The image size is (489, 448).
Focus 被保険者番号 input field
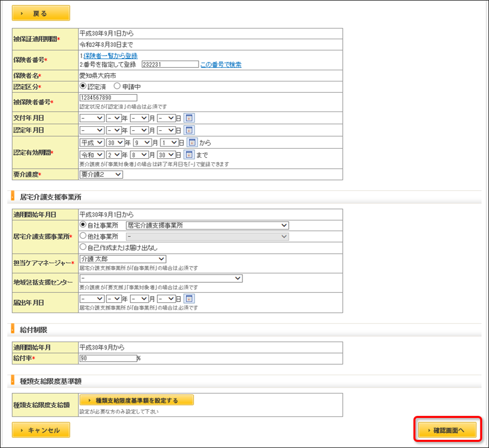[x=108, y=98]
